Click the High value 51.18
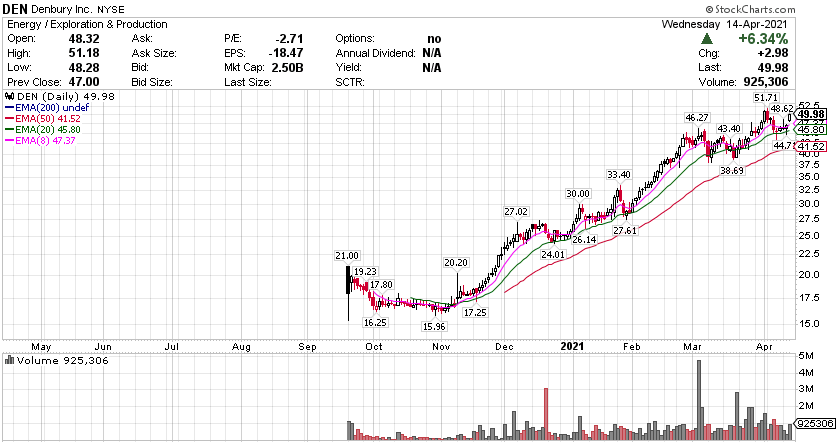Image resolution: width=839 pixels, height=442 pixels. tap(84, 53)
